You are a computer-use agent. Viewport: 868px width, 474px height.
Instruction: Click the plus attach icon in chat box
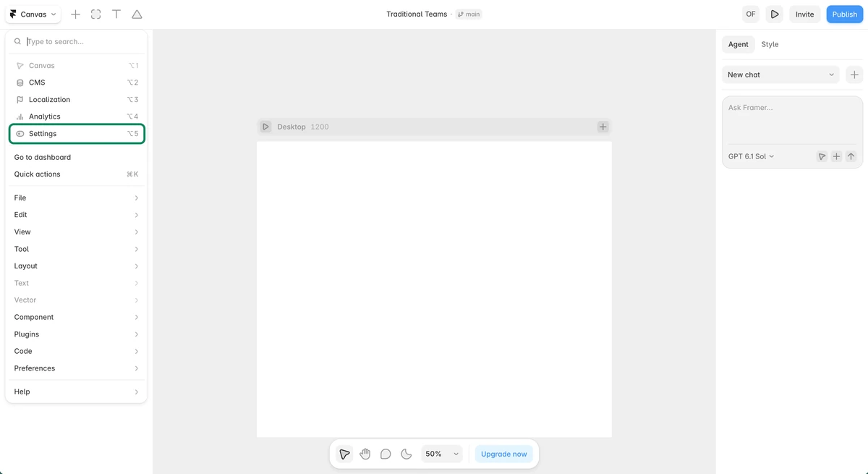click(x=836, y=156)
